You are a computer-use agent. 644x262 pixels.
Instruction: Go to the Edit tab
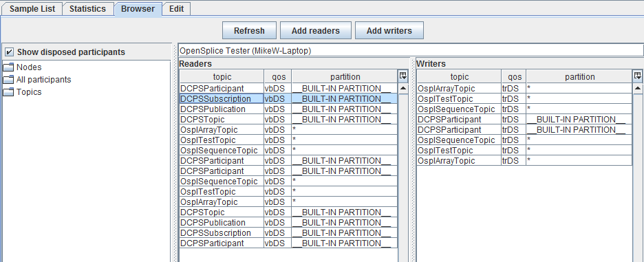176,9
